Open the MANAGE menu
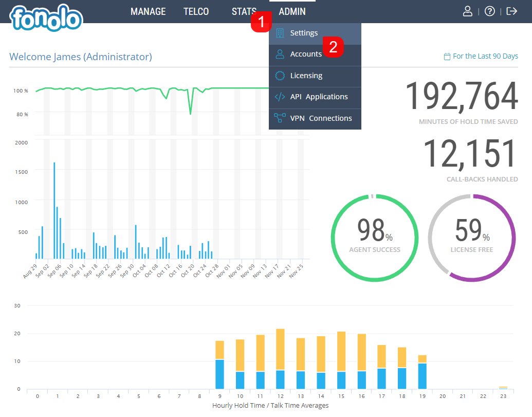Viewport: 532px width, 417px height. 148,11
